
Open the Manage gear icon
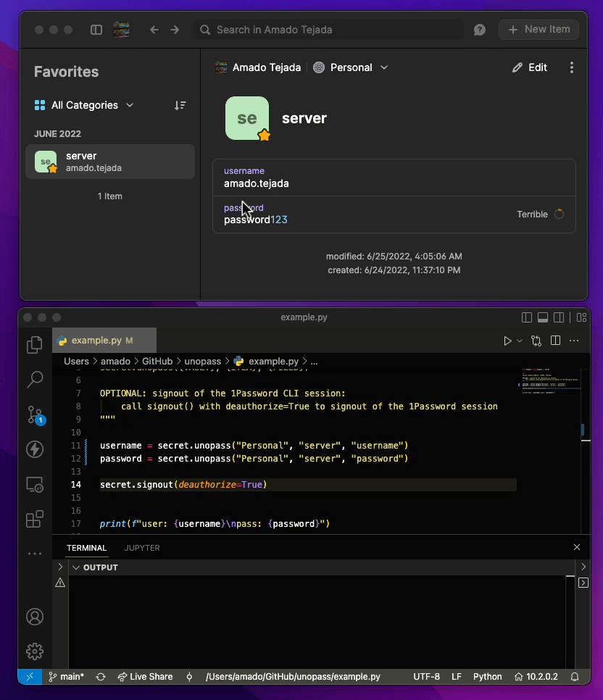click(x=34, y=651)
